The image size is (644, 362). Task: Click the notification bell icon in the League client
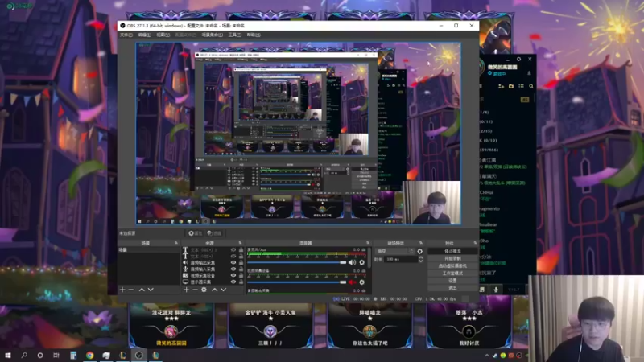point(529,73)
